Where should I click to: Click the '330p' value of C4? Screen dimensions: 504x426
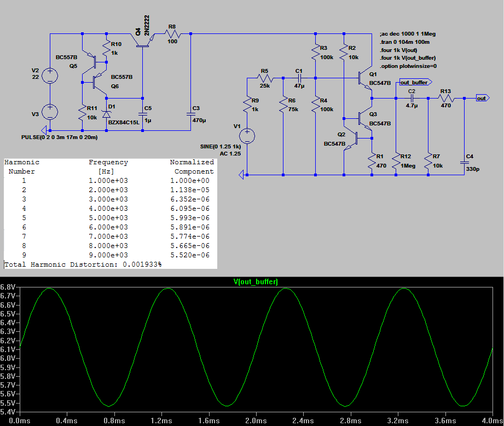pyautogui.click(x=472, y=169)
